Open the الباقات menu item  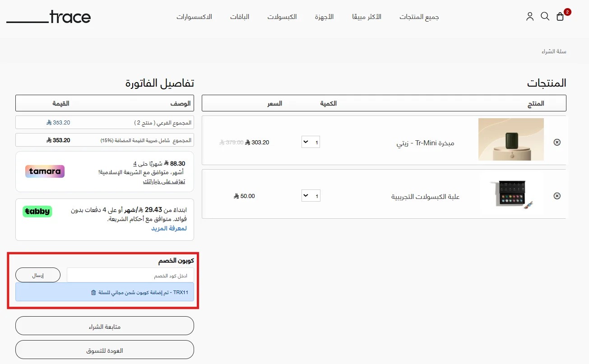[240, 17]
